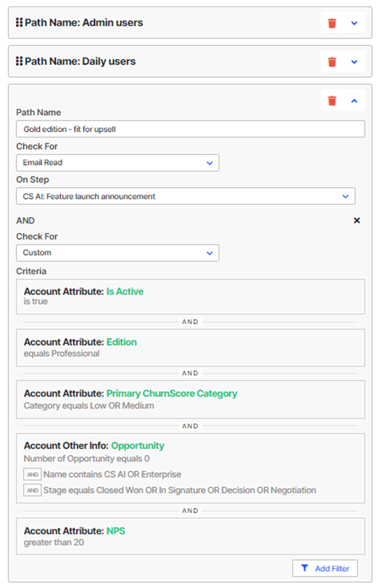This screenshot has width=378, height=588.
Task: Grab the Daily users drag handle
Action: point(19,61)
